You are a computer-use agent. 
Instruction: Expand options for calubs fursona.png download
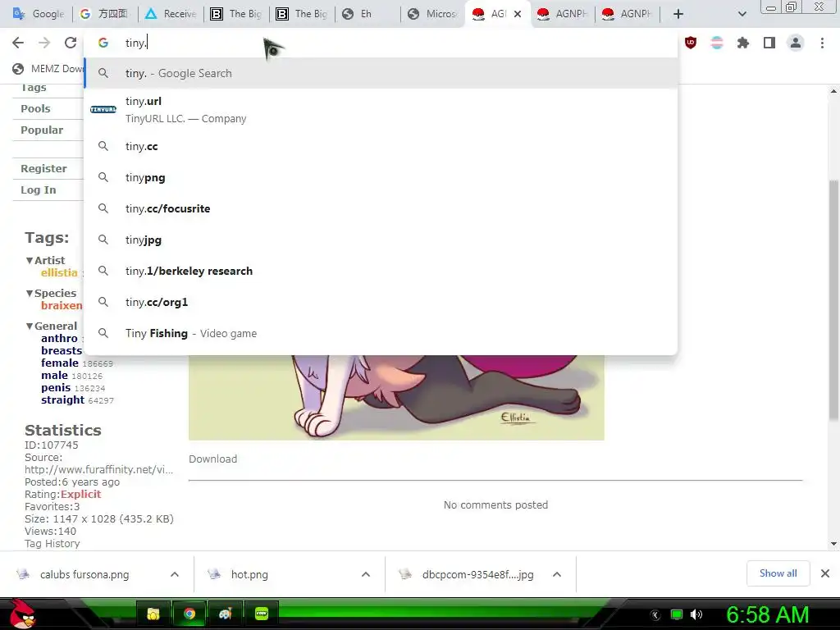coord(175,574)
